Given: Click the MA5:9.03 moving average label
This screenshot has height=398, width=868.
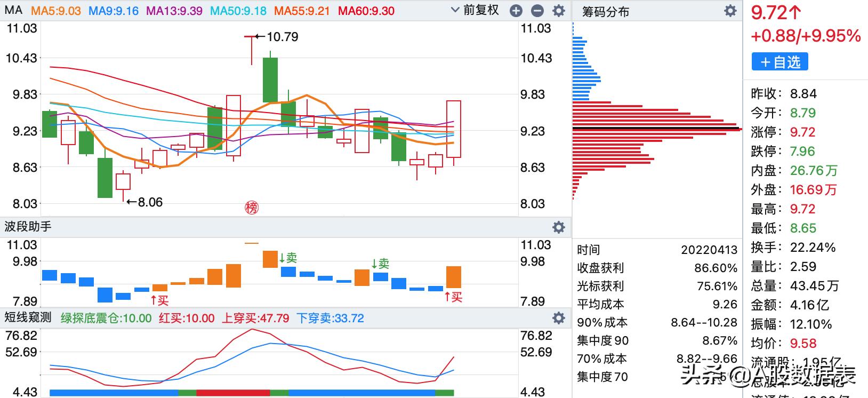Looking at the screenshot, I should 55,11.
